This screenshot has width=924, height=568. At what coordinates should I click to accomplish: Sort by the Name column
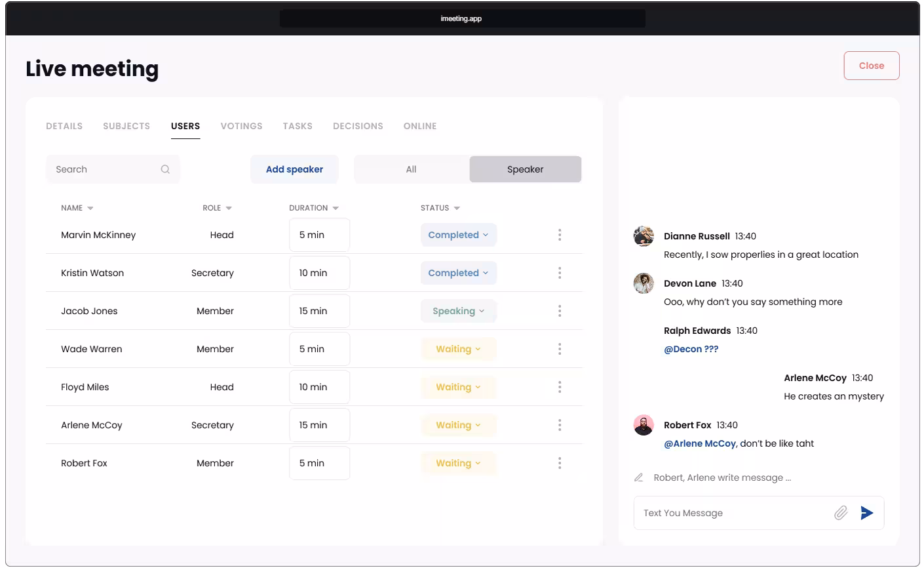pos(77,208)
